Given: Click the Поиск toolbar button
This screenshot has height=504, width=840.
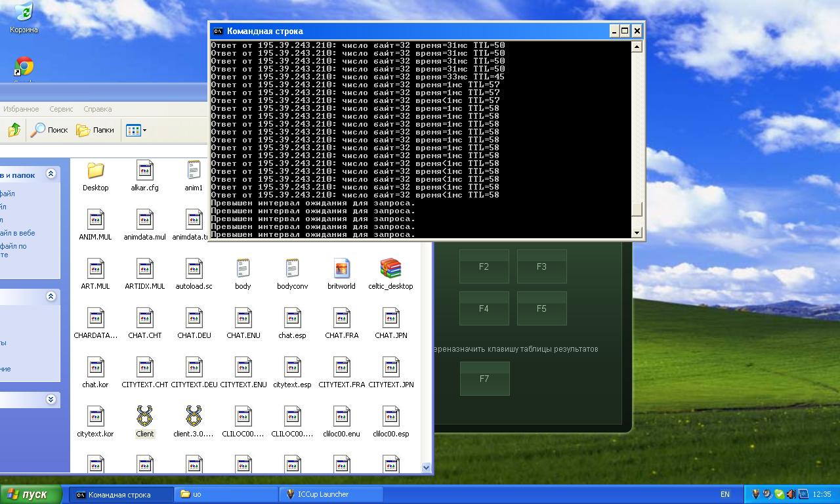Looking at the screenshot, I should pos(50,130).
